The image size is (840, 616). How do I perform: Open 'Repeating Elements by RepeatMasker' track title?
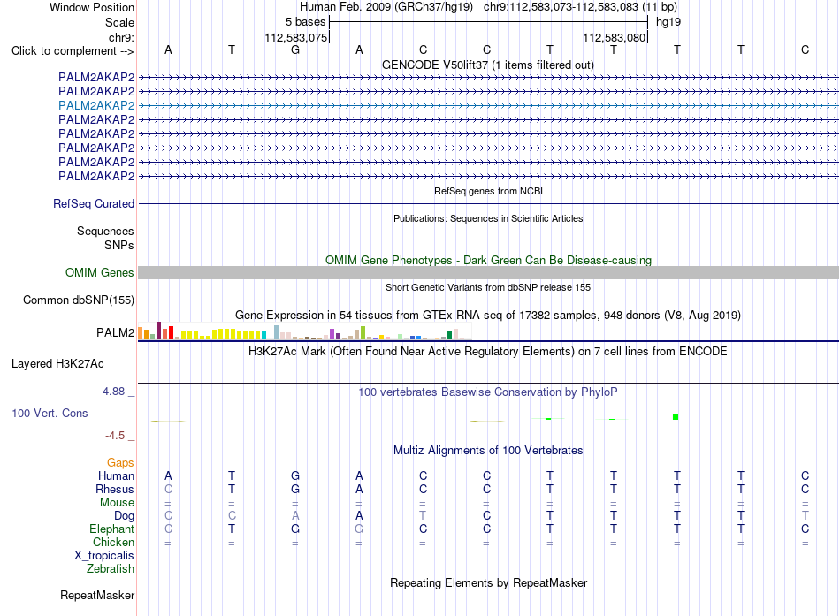click(x=488, y=582)
